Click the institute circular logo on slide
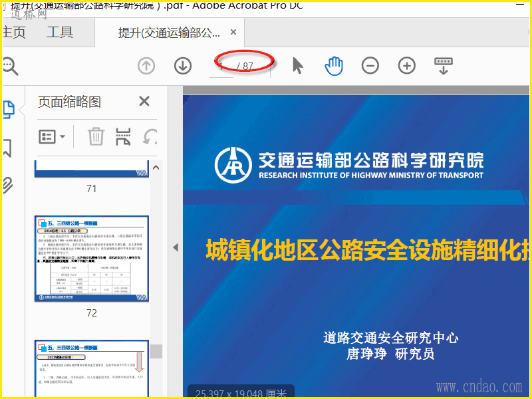Image resolution: width=532 pixels, height=399 pixels. tap(233, 165)
